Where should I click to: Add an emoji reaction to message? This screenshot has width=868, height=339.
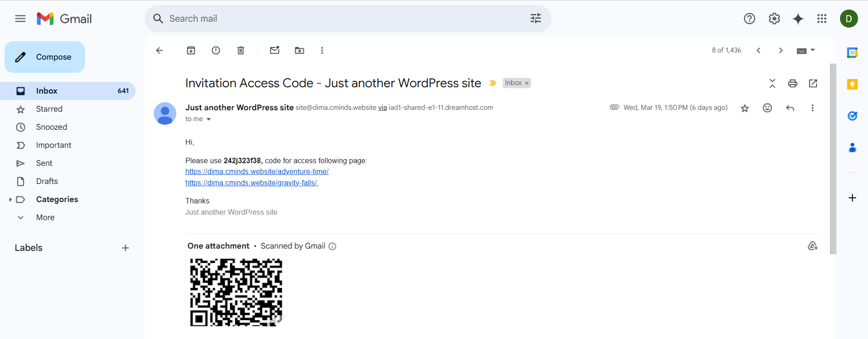click(x=767, y=108)
